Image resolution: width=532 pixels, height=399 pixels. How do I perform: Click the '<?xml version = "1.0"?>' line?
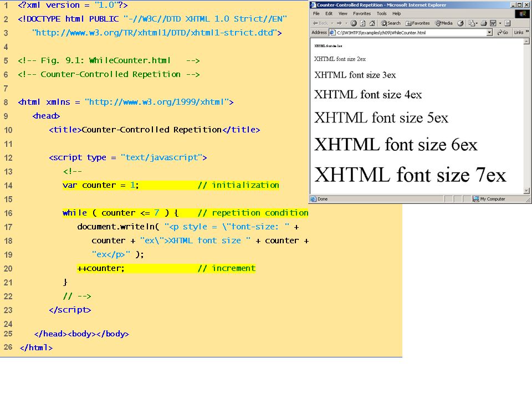(x=73, y=5)
